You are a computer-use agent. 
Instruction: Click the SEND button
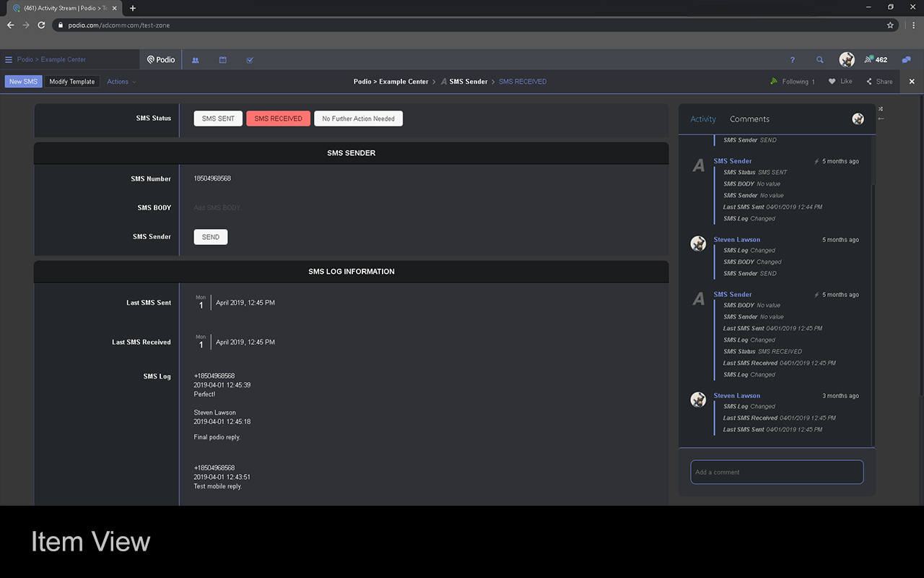(x=211, y=237)
